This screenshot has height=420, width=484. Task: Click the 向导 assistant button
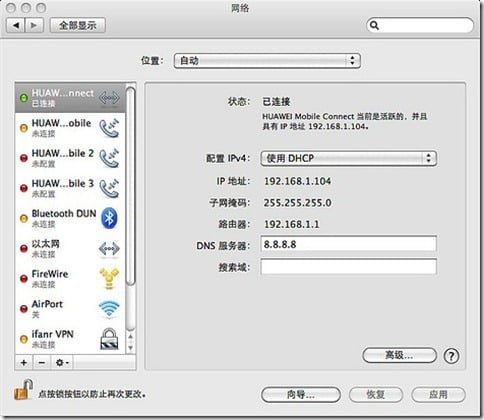(x=301, y=395)
